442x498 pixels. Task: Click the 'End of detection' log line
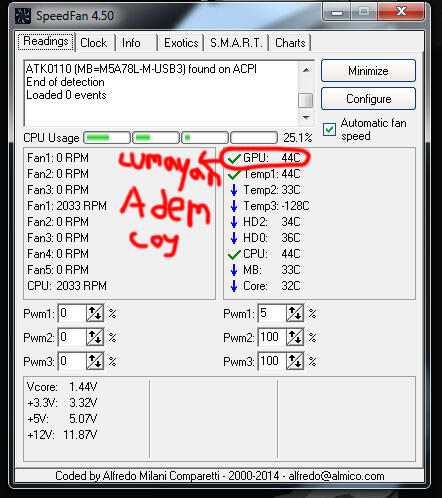[65, 82]
